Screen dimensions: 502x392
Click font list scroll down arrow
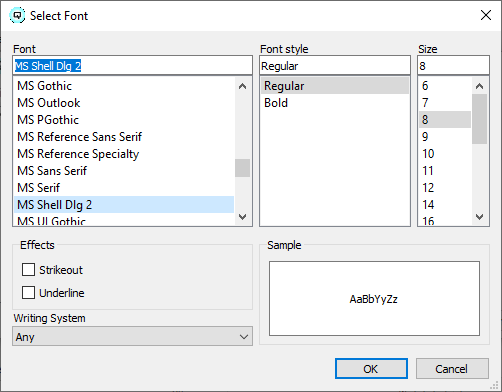click(x=242, y=217)
